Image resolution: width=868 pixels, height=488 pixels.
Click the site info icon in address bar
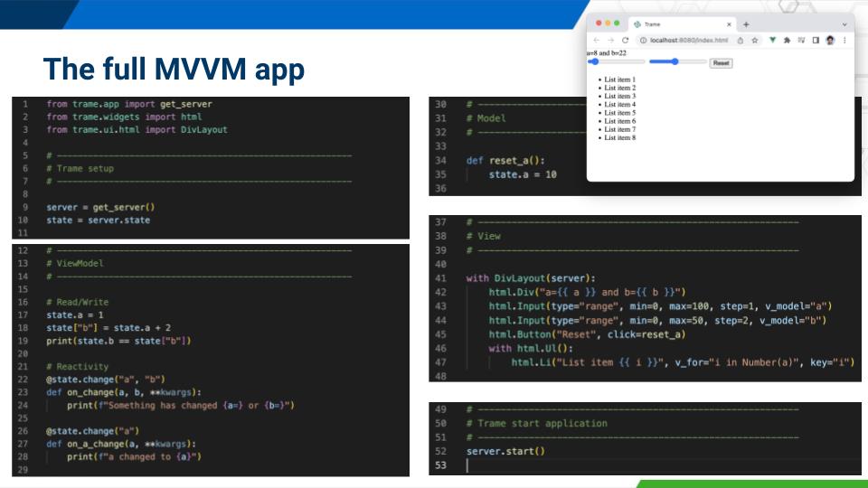(643, 41)
